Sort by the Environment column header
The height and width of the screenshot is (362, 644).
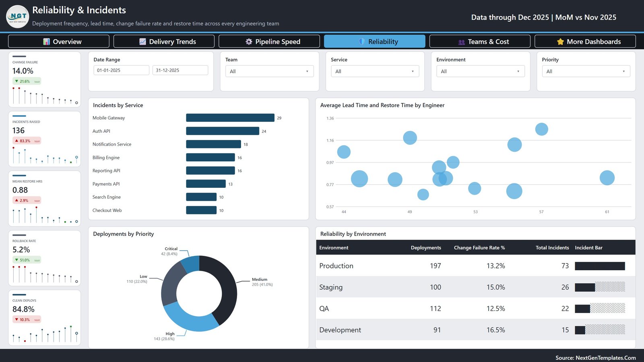334,248
